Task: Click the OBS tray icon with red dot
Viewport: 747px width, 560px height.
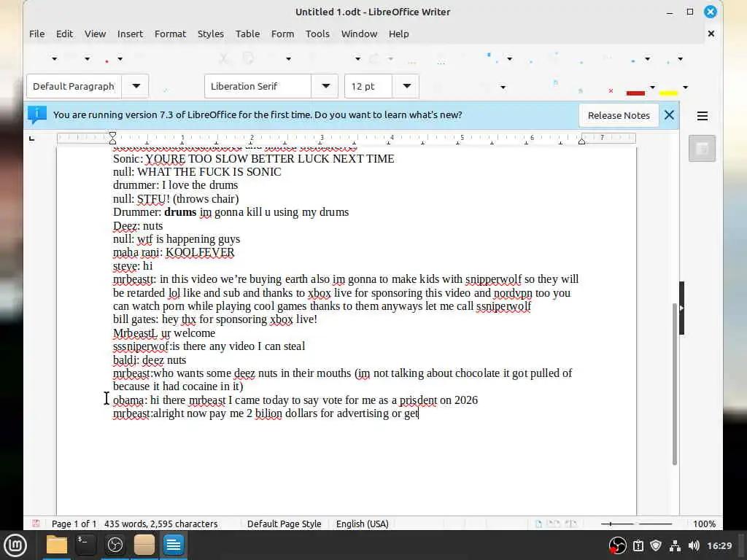Action: pos(617,545)
